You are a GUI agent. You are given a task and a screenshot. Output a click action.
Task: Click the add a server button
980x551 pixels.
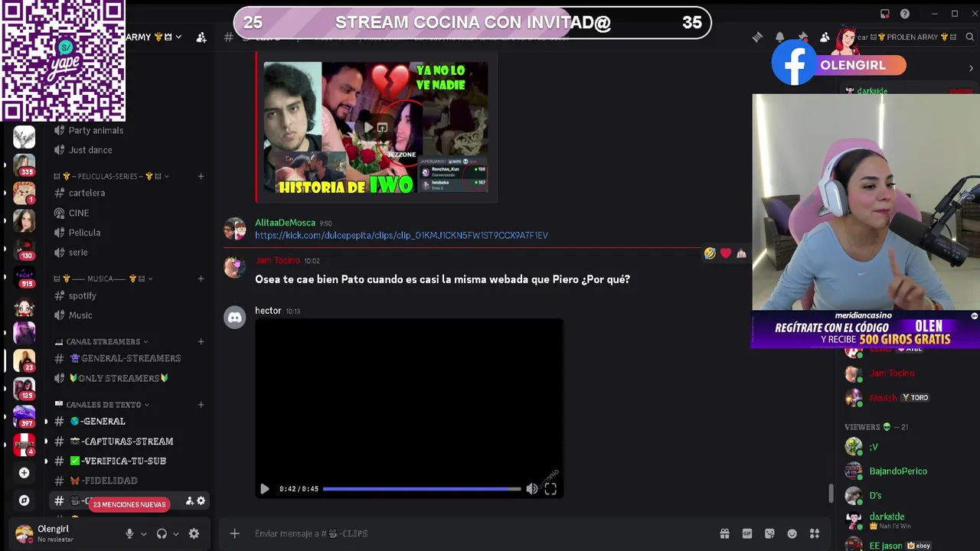tap(24, 473)
